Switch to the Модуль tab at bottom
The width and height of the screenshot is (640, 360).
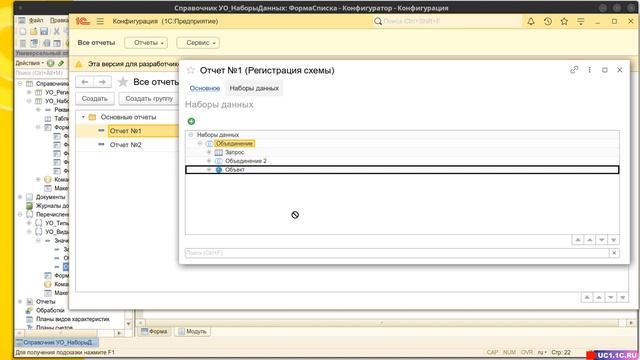tap(192, 331)
